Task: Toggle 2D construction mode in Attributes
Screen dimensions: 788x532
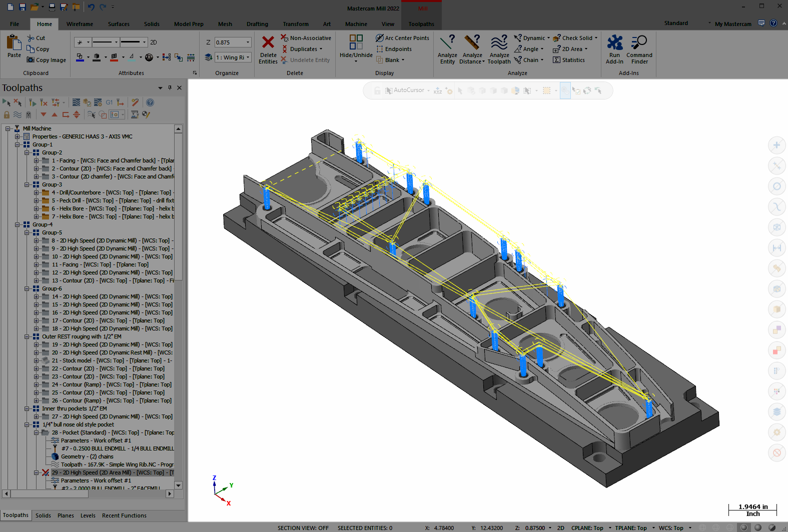Action: pyautogui.click(x=154, y=42)
